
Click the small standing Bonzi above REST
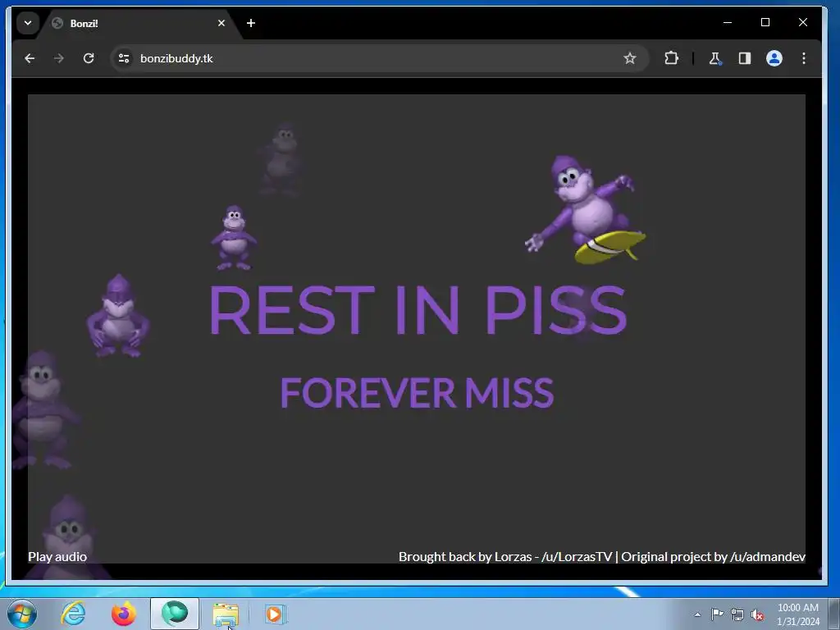[234, 237]
